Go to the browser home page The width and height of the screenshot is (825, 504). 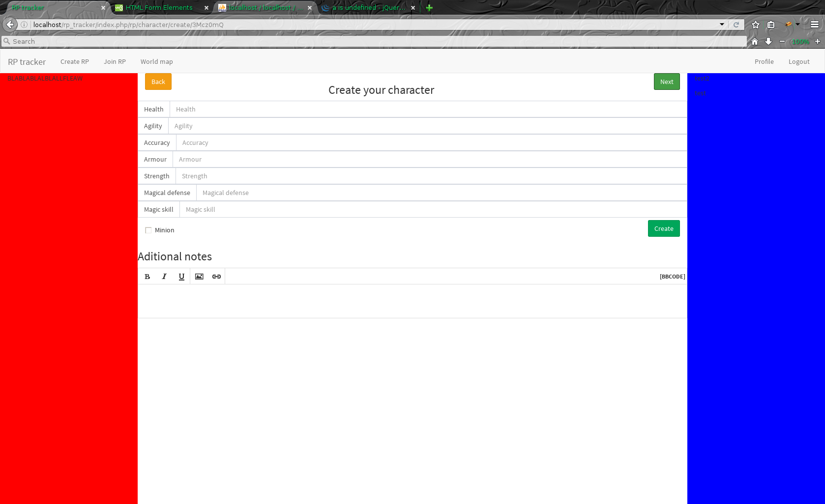[755, 42]
